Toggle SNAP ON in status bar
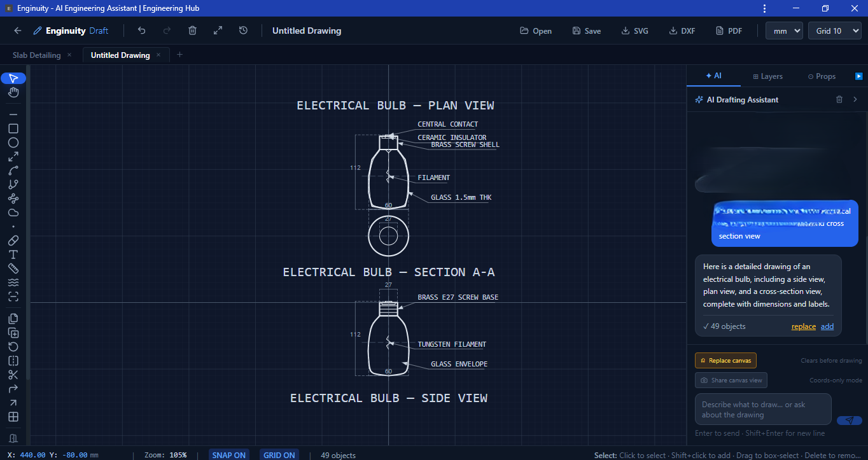This screenshot has height=460, width=868. (x=229, y=455)
